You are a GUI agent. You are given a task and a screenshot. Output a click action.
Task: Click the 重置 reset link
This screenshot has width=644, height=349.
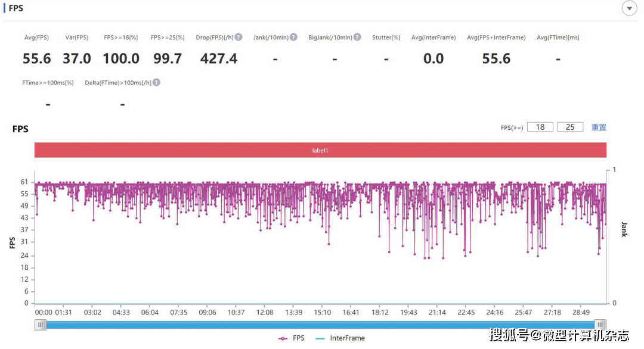(x=599, y=127)
